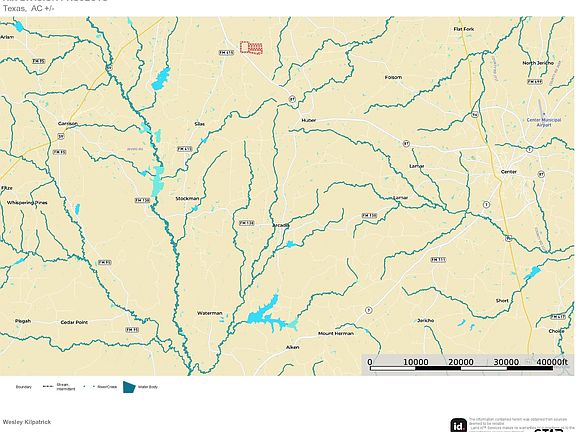Click the 20000 mark on scale bar
Screen dimensions: 576x432
pos(461,362)
